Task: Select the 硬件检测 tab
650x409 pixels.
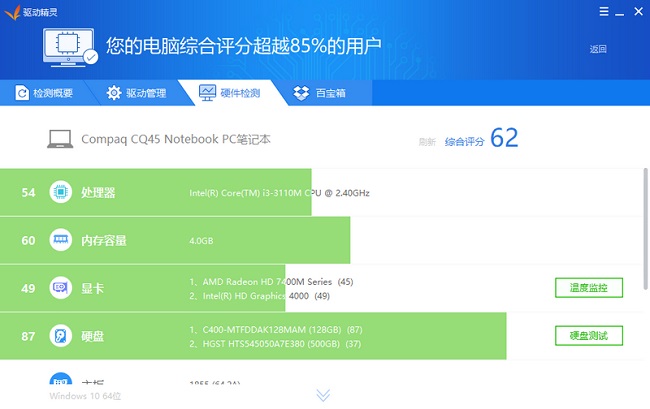Action: [232, 93]
